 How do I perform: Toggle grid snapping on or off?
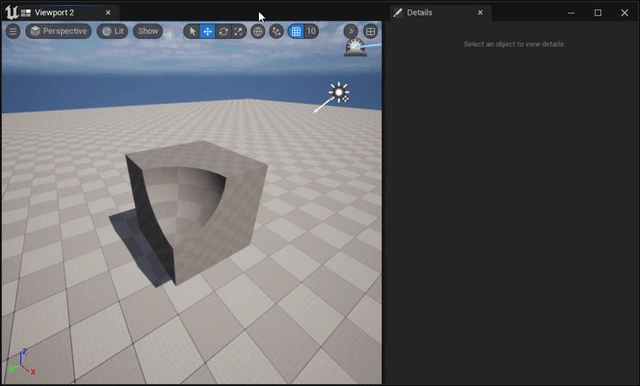point(296,31)
